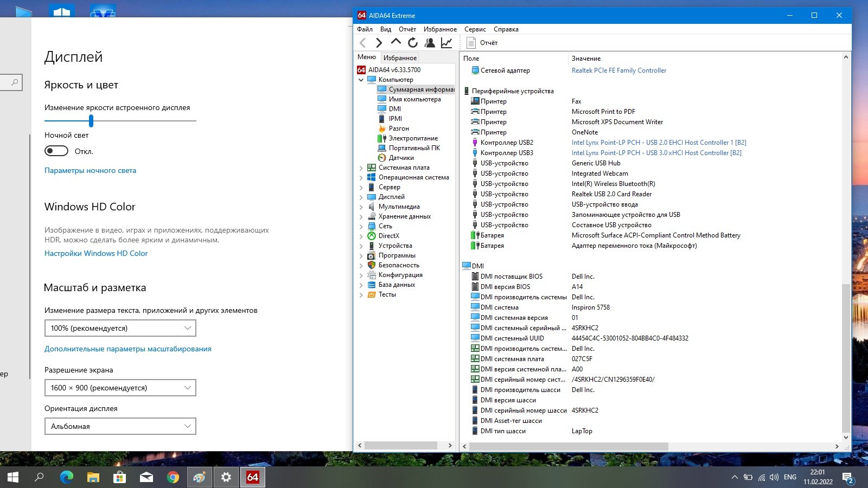Click the Forward arrow in AIDA64 toolbar
Viewport: 868px width, 488px height.
(379, 43)
